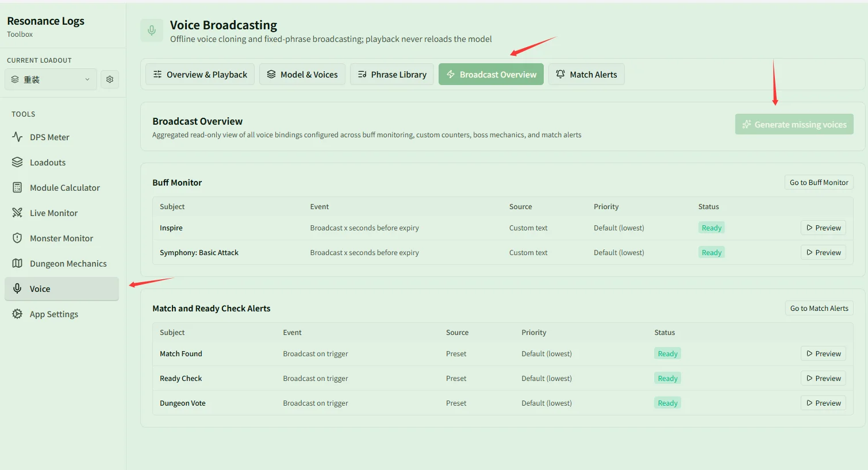
Task: Click Priority column header in Buff Monitor table
Action: (x=606, y=206)
